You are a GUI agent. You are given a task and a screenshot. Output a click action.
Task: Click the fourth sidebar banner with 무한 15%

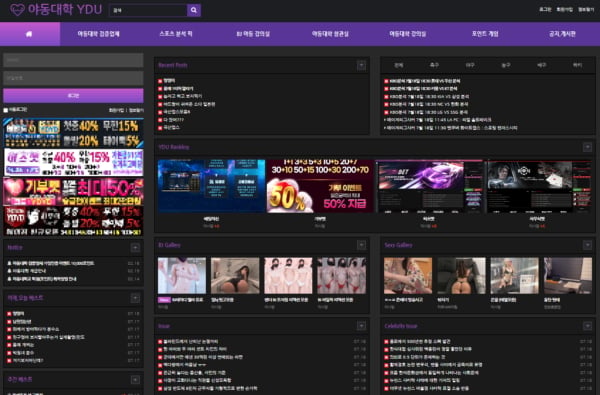click(73, 221)
